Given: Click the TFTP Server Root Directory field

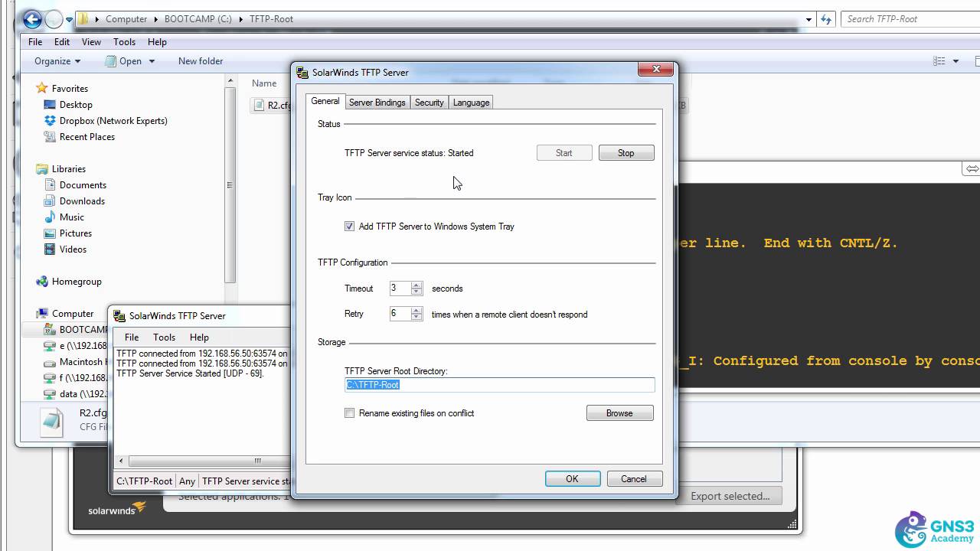Looking at the screenshot, I should 500,385.
